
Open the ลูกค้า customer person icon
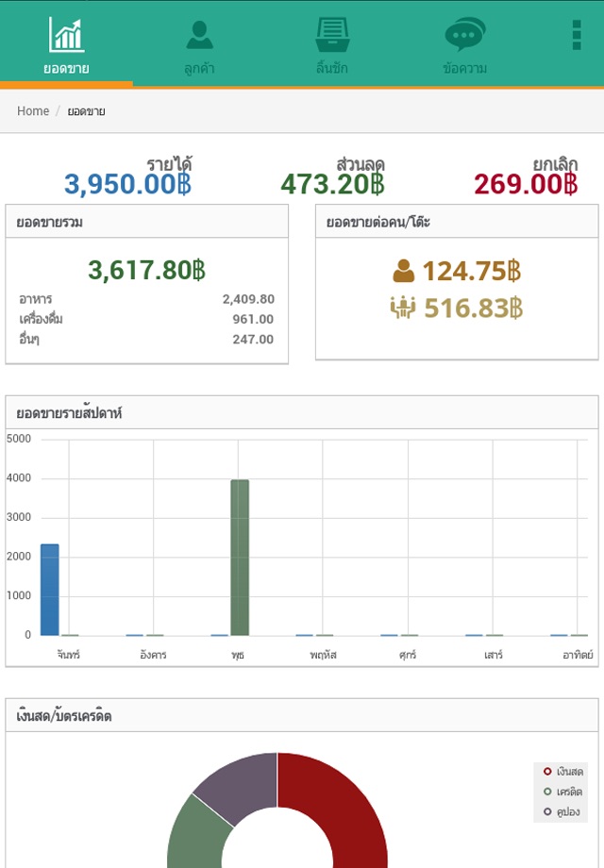tap(199, 35)
